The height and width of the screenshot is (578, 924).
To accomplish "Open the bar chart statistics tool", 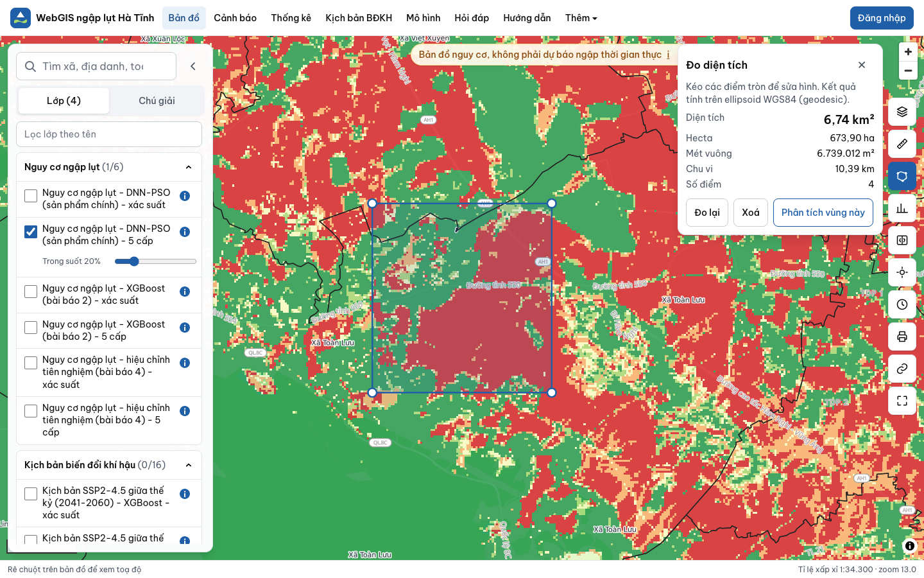I will pos(902,208).
